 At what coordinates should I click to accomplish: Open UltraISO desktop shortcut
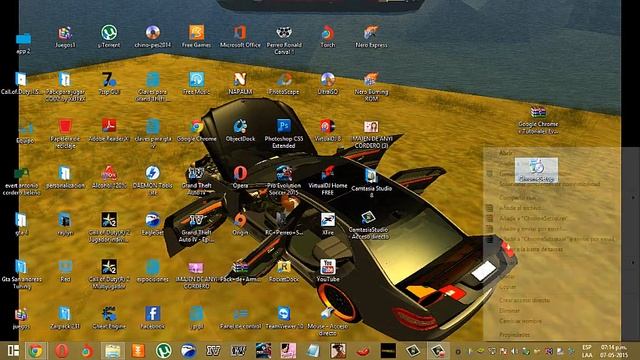pos(327,83)
